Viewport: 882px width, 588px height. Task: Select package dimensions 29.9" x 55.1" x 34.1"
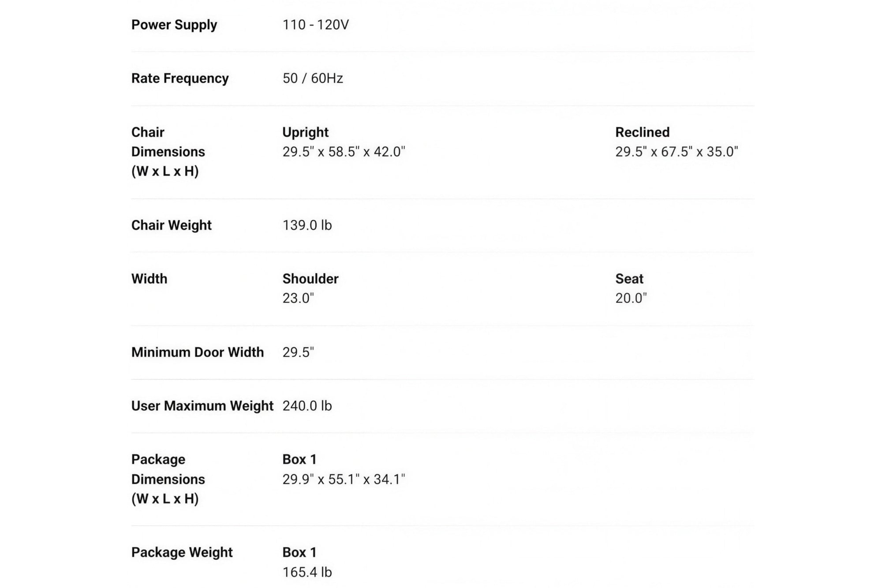[344, 479]
